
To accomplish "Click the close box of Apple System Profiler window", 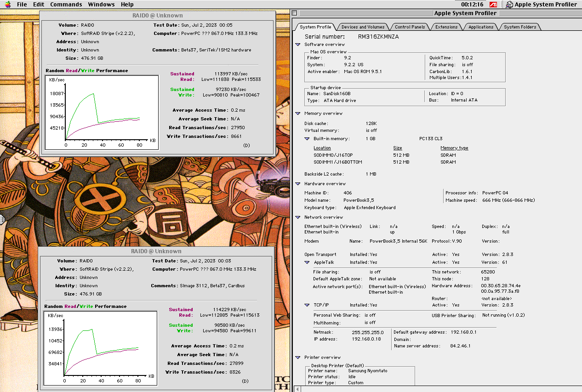I will [x=295, y=13].
